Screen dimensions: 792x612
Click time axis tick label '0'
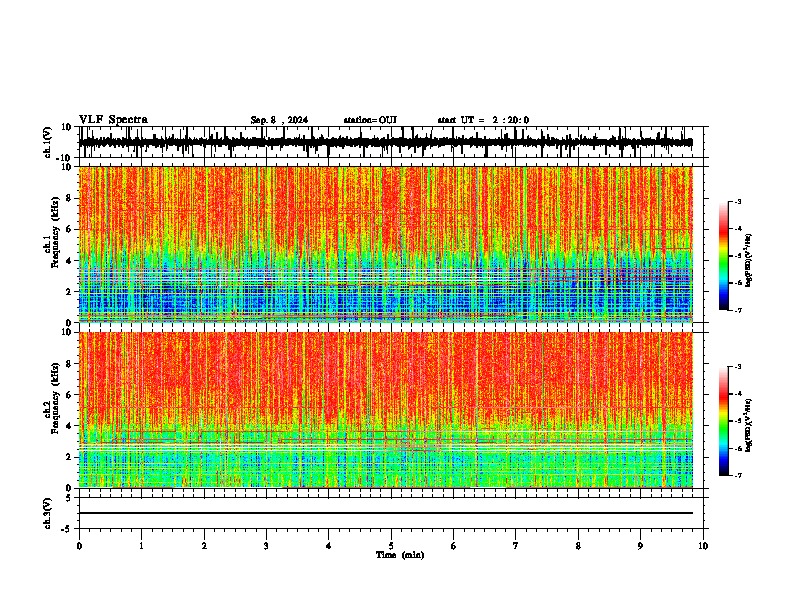tap(79, 546)
